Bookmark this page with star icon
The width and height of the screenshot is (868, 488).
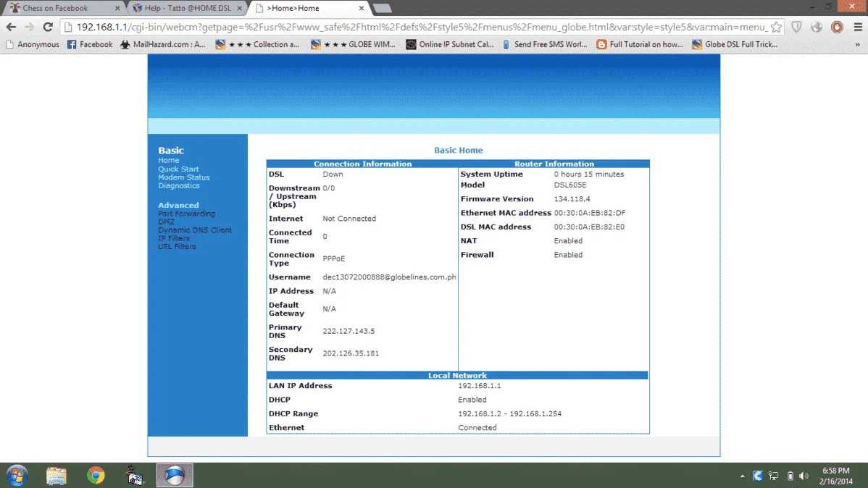coord(776,27)
